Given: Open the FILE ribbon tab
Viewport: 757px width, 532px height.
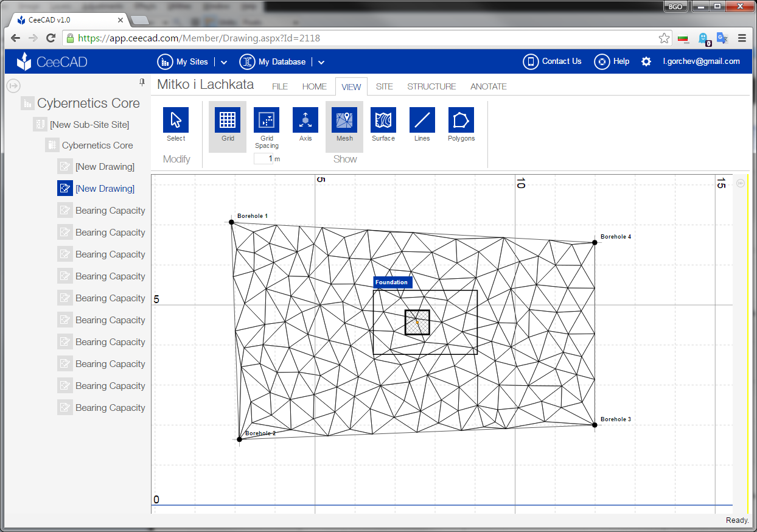Looking at the screenshot, I should point(280,86).
